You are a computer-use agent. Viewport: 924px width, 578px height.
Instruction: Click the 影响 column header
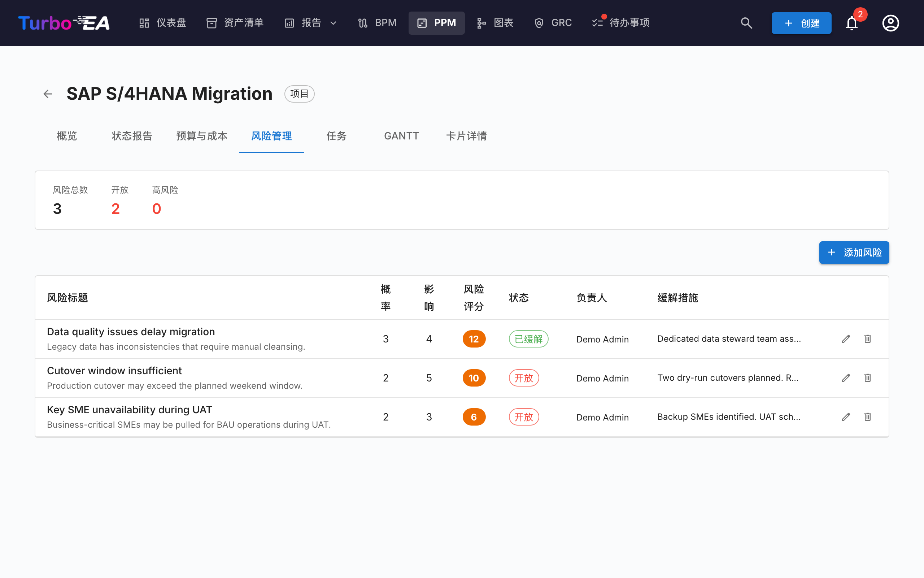(429, 298)
